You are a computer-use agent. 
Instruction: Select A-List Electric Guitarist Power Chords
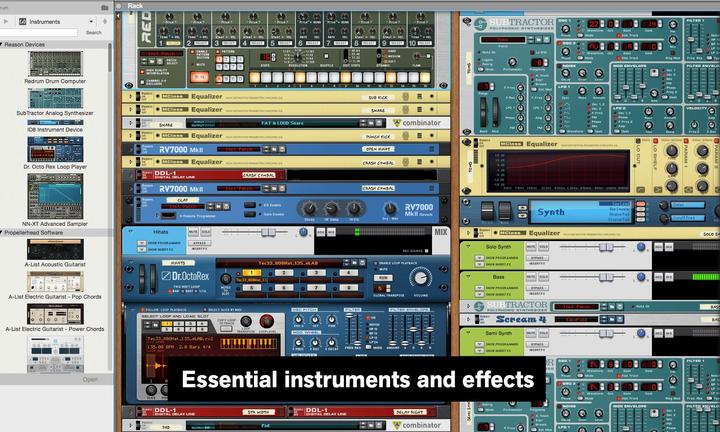55,314
